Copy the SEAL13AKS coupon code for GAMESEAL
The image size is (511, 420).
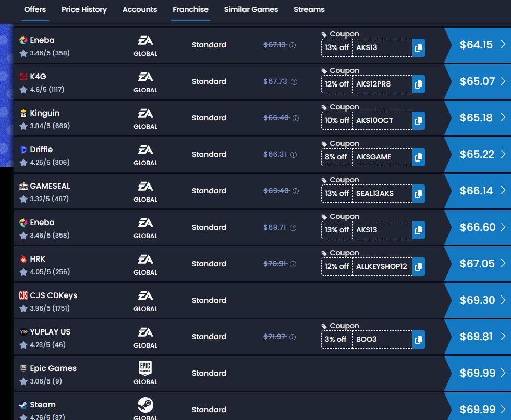click(x=419, y=194)
